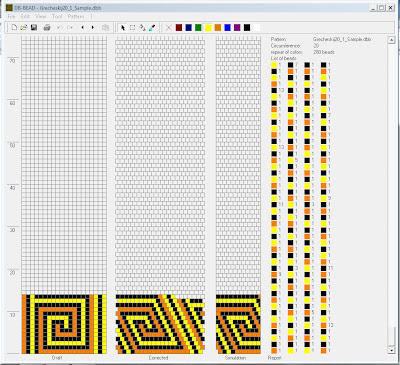
Task: Choose the rectangle selection tool
Action: [132, 28]
